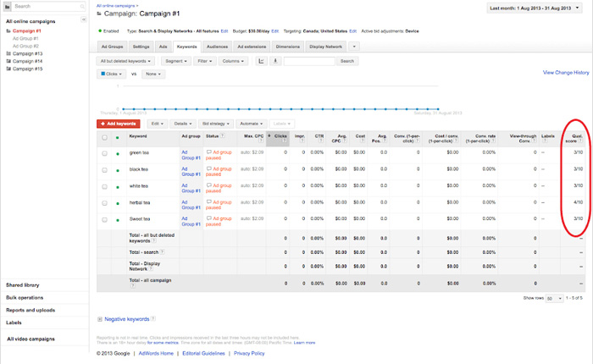The height and width of the screenshot is (364, 593).
Task: Switch to the Display Network tab
Action: [325, 47]
